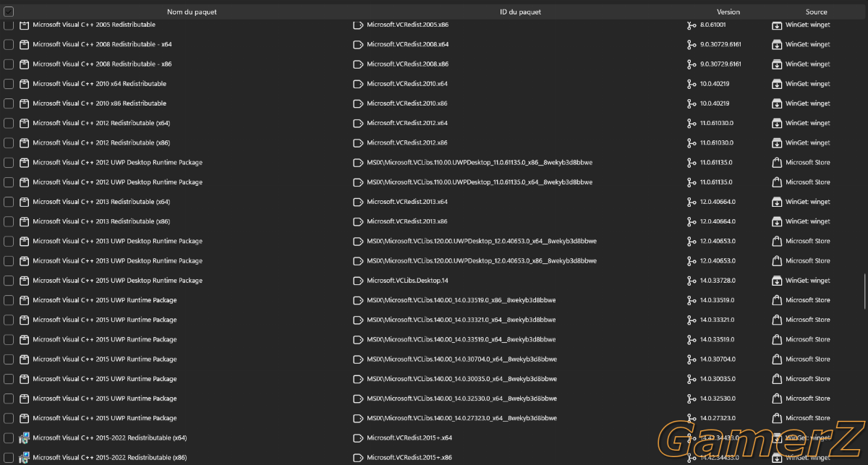Click the WinGet source icon in the VCLibs.Desktop.14 row
868x465 pixels.
pos(777,281)
